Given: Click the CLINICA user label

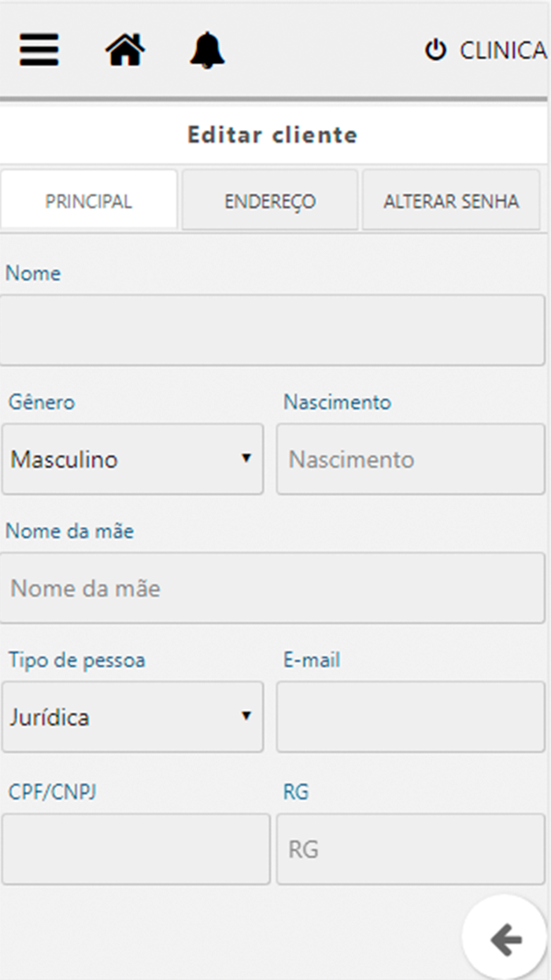Looking at the screenshot, I should click(x=502, y=51).
